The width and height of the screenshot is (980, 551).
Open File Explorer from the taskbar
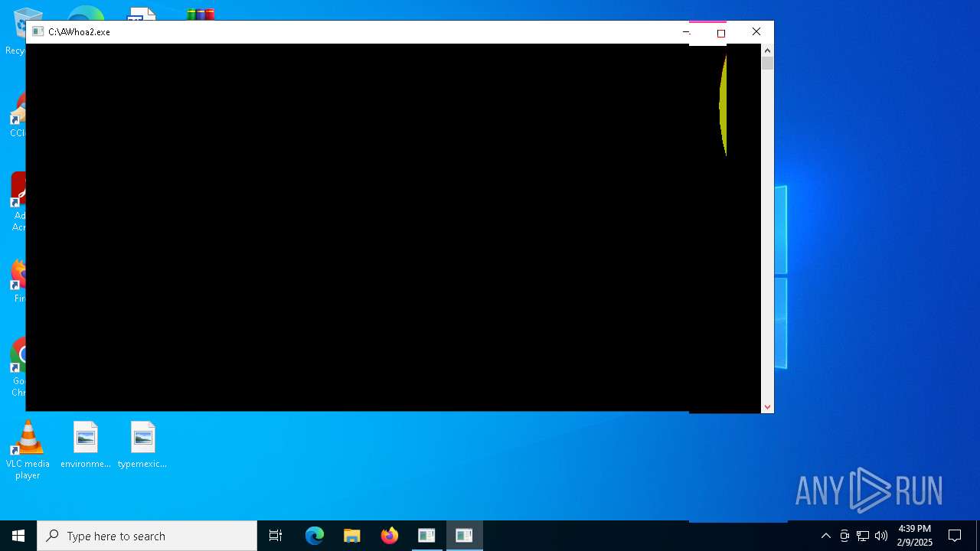(352, 536)
